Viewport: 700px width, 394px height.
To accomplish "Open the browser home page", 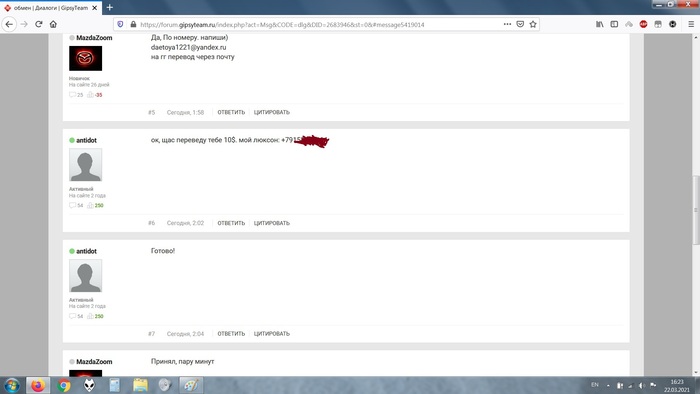I will point(53,24).
